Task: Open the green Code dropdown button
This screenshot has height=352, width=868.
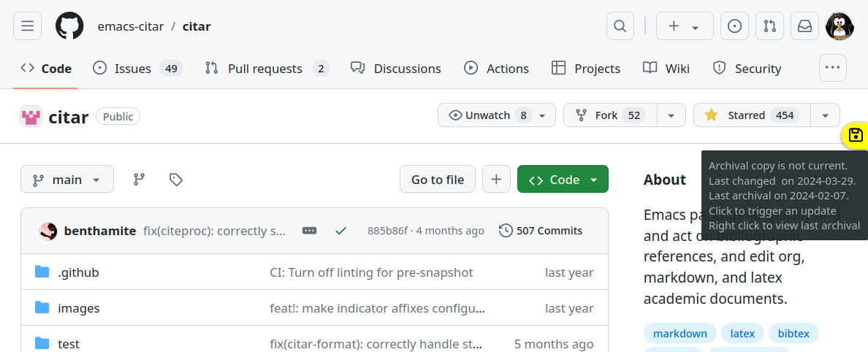Action: coord(563,180)
